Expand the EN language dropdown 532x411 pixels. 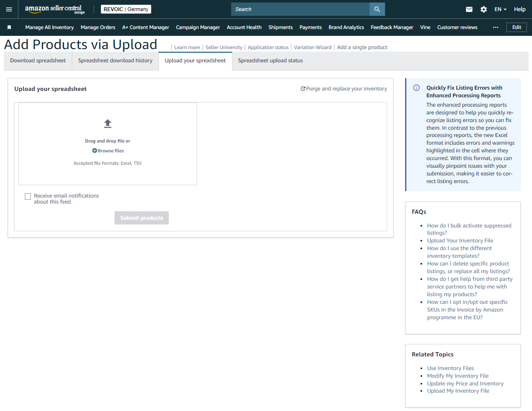pos(500,9)
